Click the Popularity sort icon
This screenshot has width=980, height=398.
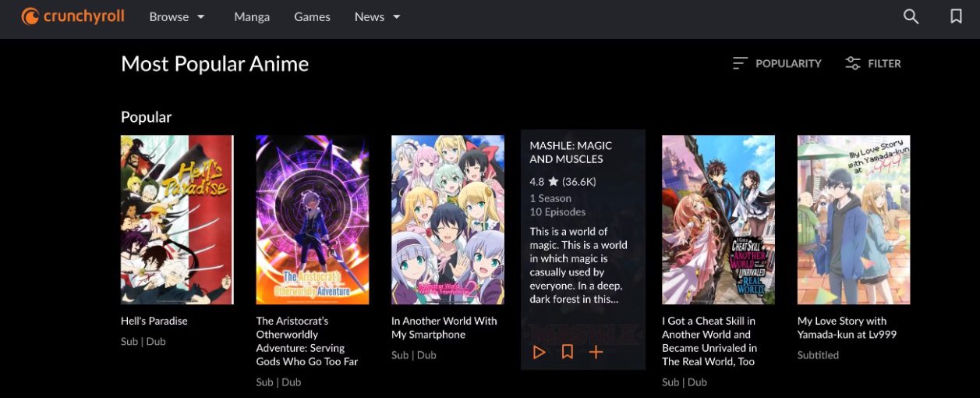click(x=740, y=63)
